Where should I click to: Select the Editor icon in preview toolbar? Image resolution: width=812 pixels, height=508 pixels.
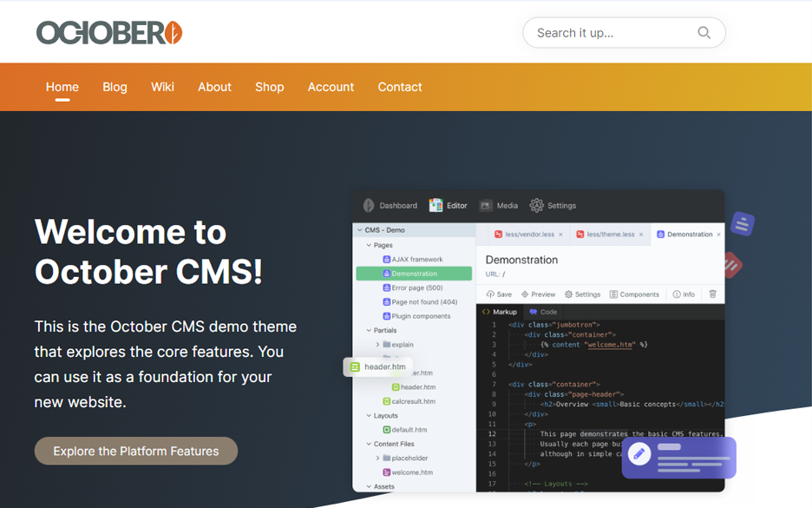pos(435,206)
